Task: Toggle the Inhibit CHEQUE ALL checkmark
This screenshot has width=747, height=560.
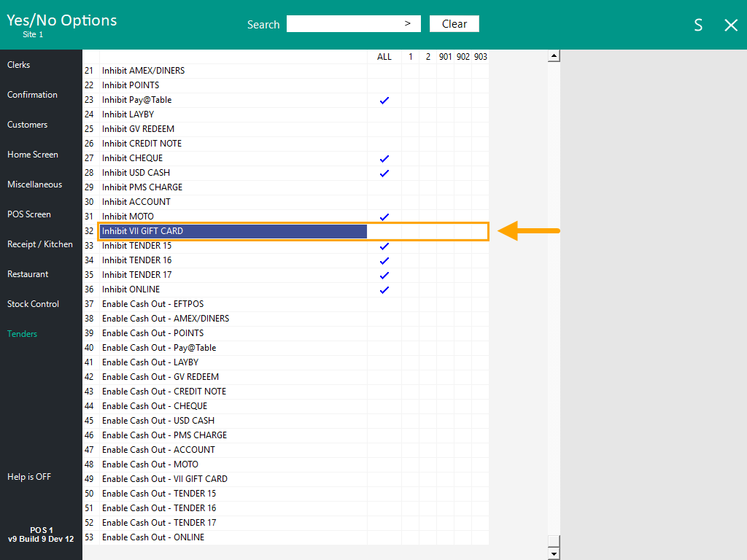Action: (384, 158)
